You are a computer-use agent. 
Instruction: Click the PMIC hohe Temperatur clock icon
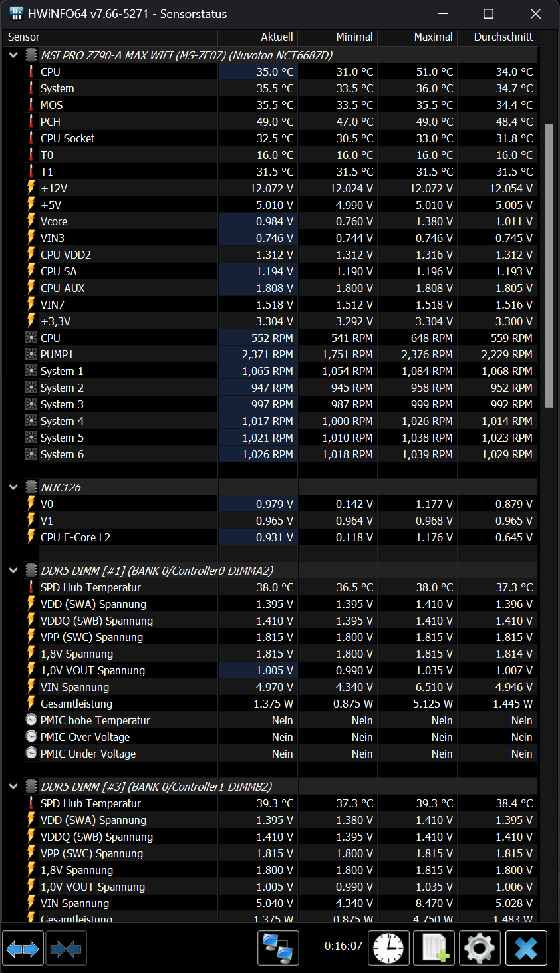(x=31, y=720)
